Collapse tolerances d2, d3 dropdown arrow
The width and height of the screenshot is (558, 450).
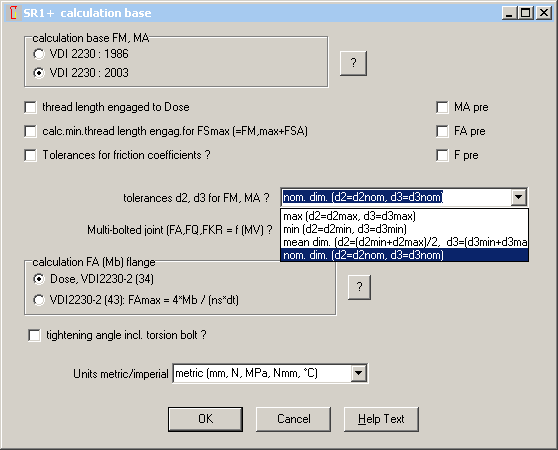[x=518, y=197]
